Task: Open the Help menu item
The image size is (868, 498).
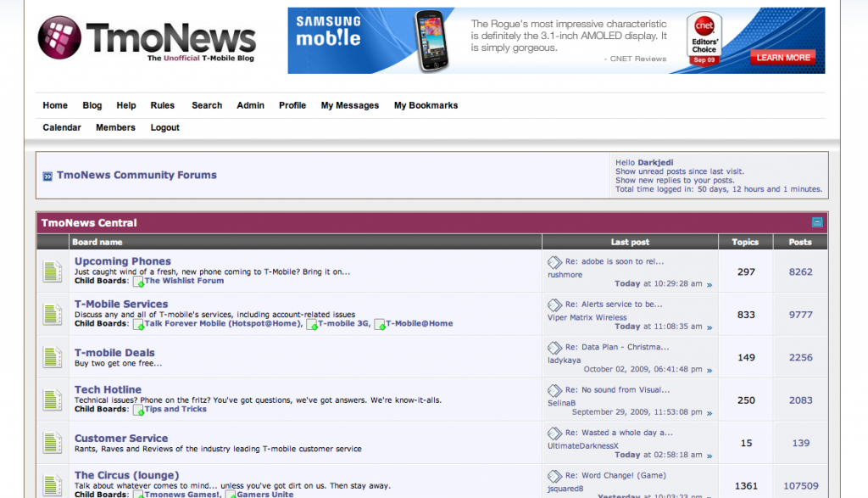Action: (x=125, y=105)
